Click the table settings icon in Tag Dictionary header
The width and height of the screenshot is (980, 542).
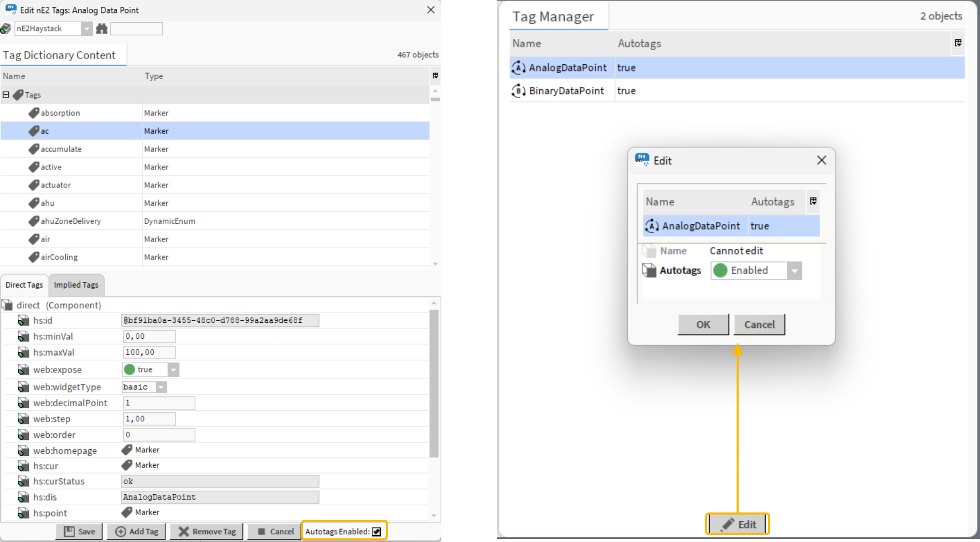click(435, 76)
